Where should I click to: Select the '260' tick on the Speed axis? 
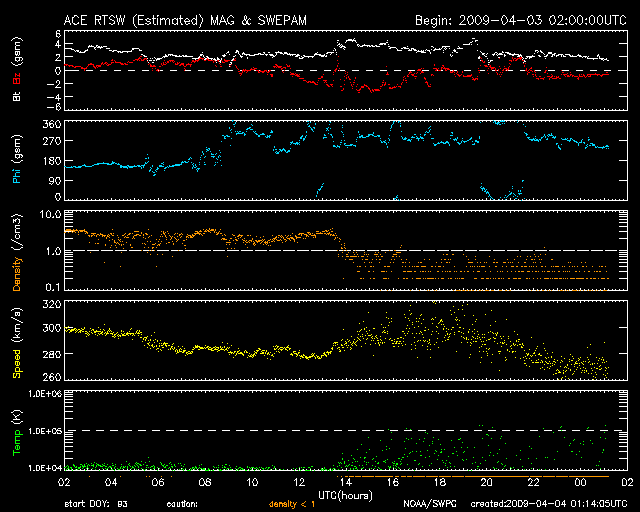pyautogui.click(x=52, y=377)
